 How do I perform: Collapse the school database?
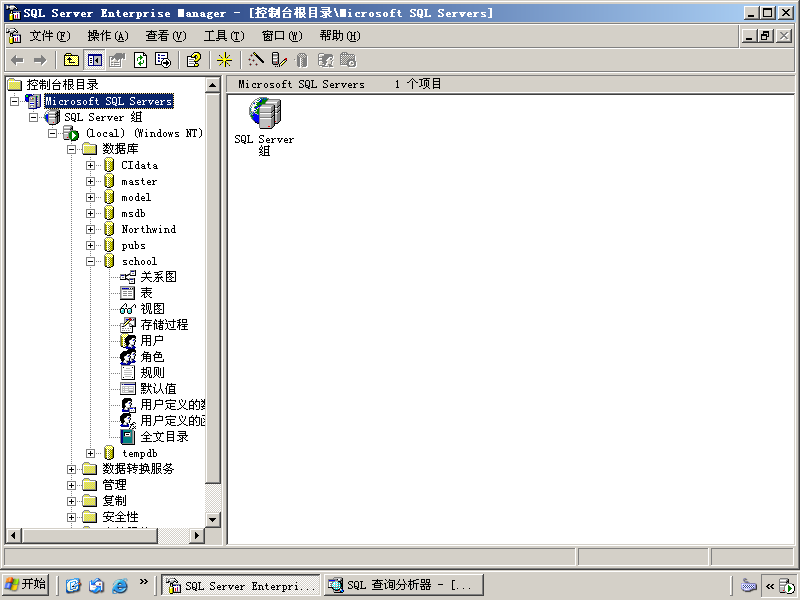pyautogui.click(x=90, y=261)
